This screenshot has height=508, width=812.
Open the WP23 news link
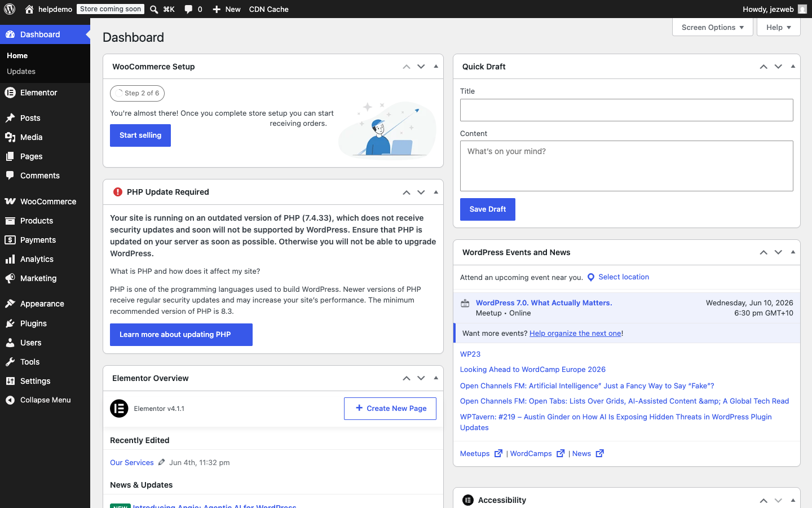[470, 354]
